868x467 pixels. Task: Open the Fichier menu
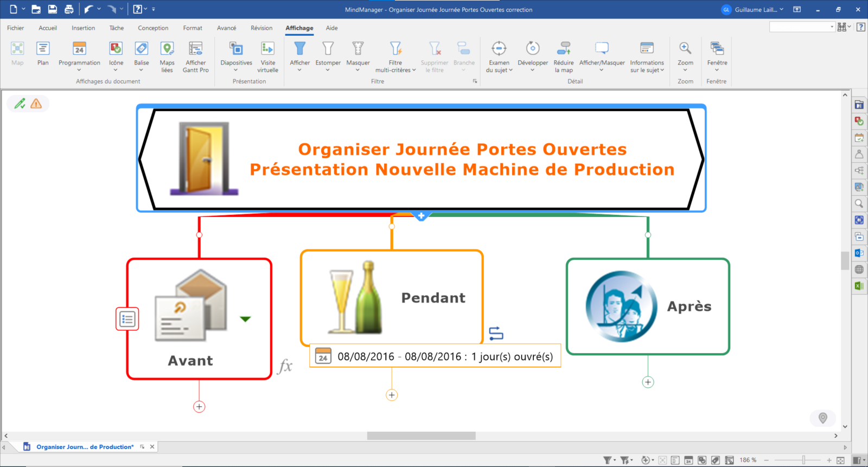pos(16,28)
